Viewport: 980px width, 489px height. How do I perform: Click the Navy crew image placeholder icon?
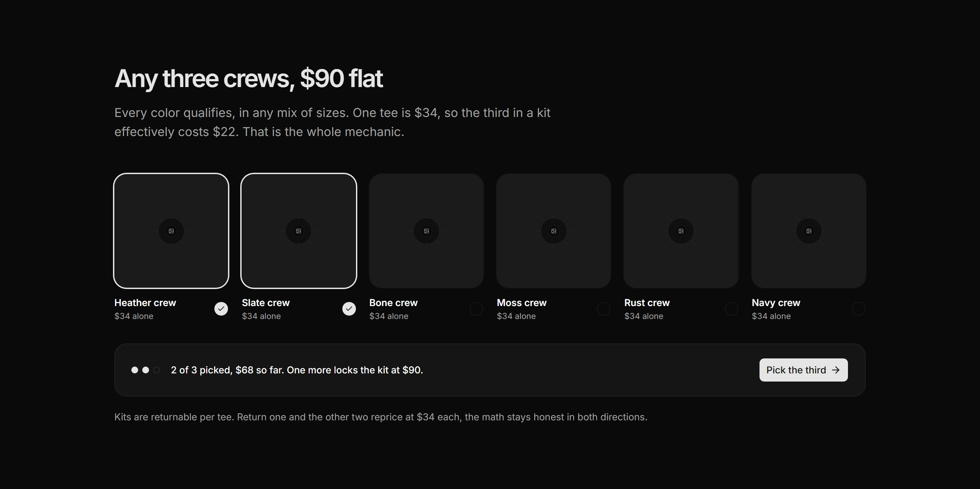(x=809, y=231)
